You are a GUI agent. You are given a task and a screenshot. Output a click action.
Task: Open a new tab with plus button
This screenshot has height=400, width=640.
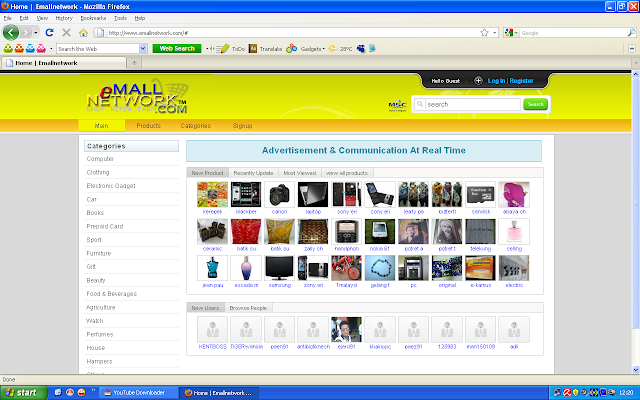click(x=134, y=63)
